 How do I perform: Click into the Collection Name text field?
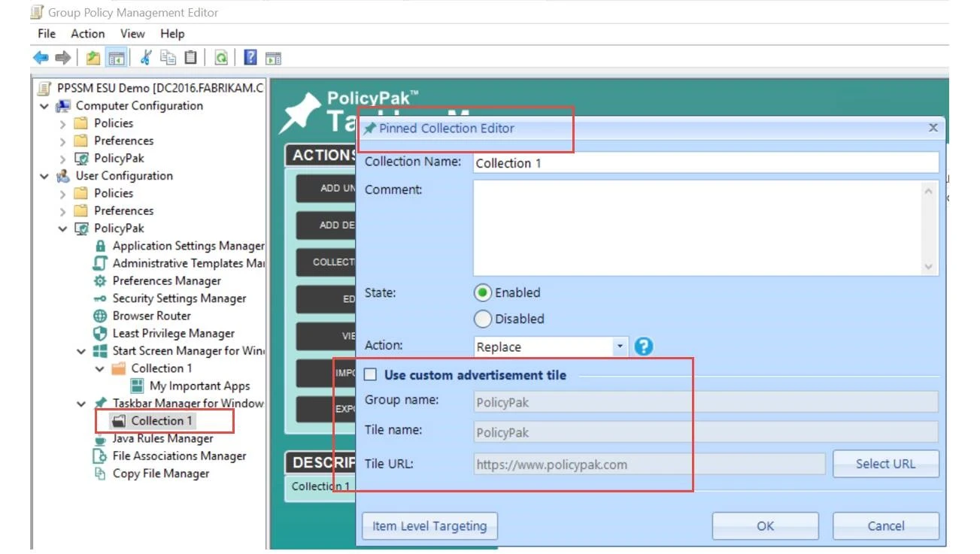[x=705, y=163]
